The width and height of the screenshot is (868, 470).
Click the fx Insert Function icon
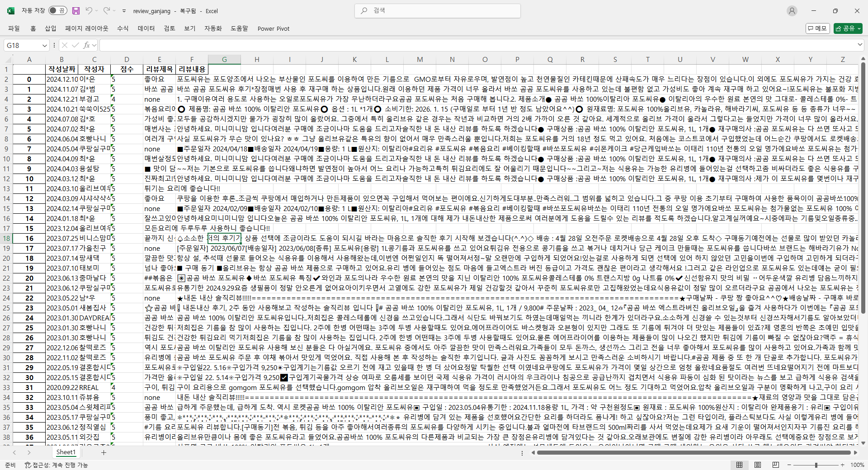86,45
